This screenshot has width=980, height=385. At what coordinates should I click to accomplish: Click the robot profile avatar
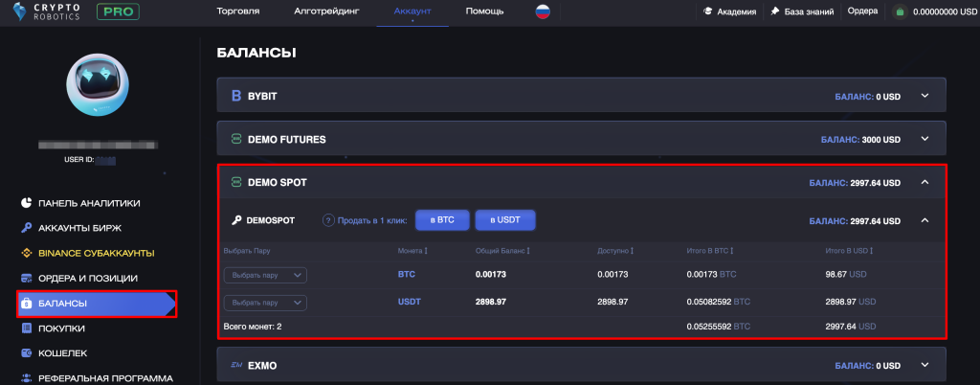98,84
